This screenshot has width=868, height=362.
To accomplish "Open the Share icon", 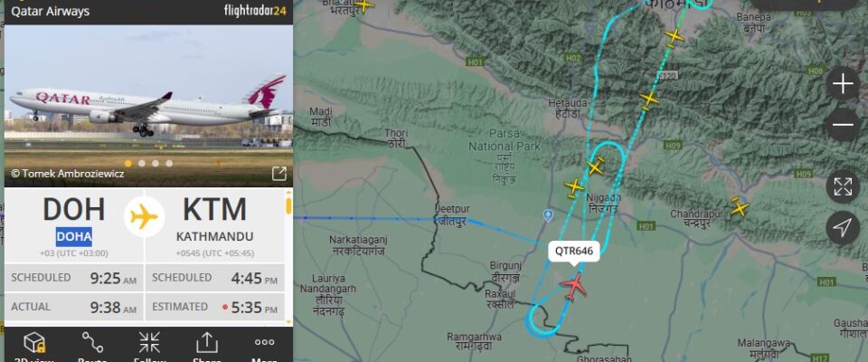I will (x=207, y=343).
